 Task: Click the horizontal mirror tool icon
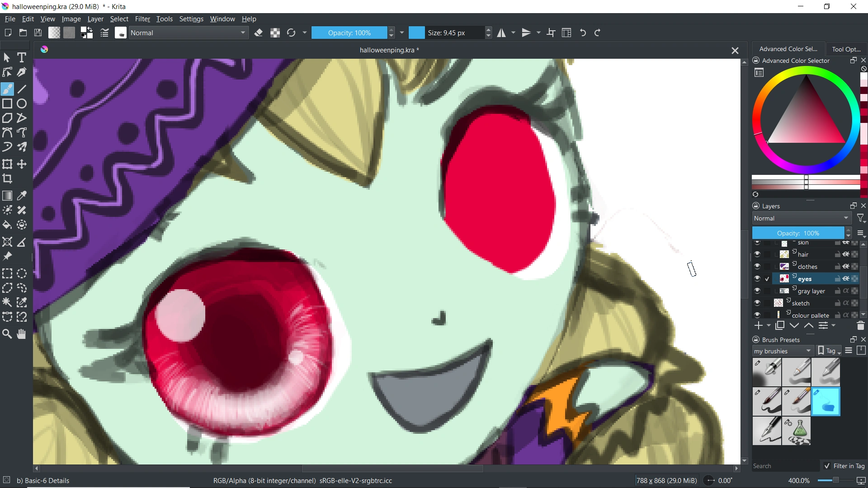(x=502, y=33)
